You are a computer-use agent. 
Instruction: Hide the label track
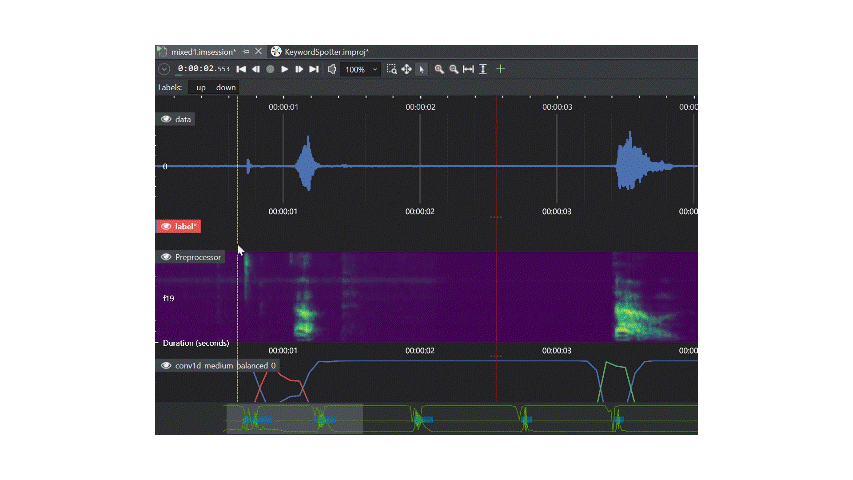click(166, 226)
